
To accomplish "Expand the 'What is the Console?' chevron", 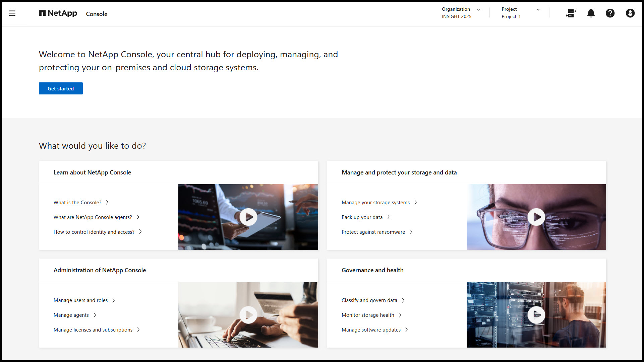I will [107, 202].
